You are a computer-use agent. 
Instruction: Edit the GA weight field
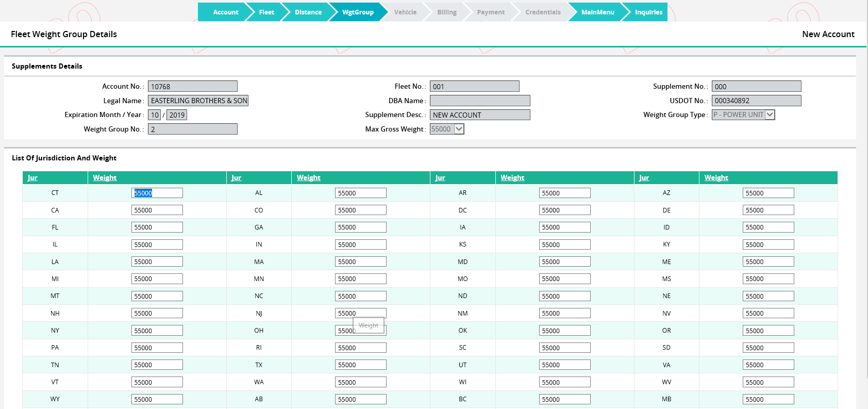(x=361, y=227)
